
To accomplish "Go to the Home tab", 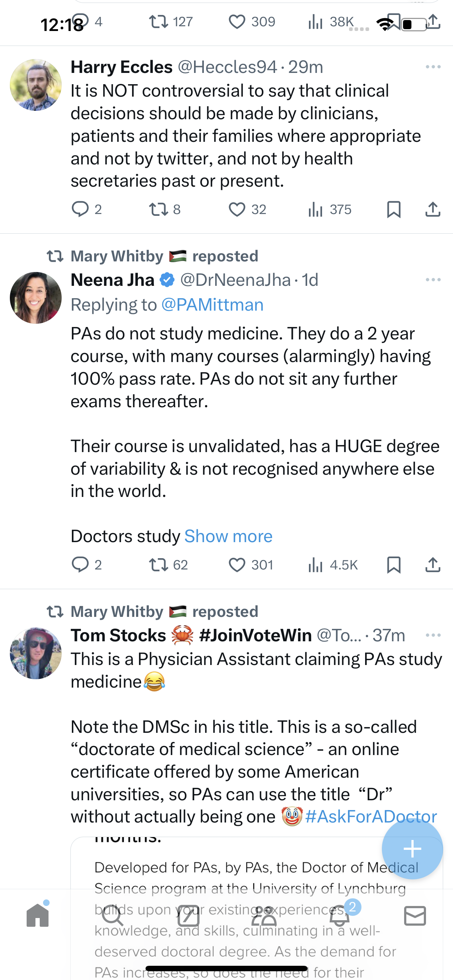I will pos(38,915).
